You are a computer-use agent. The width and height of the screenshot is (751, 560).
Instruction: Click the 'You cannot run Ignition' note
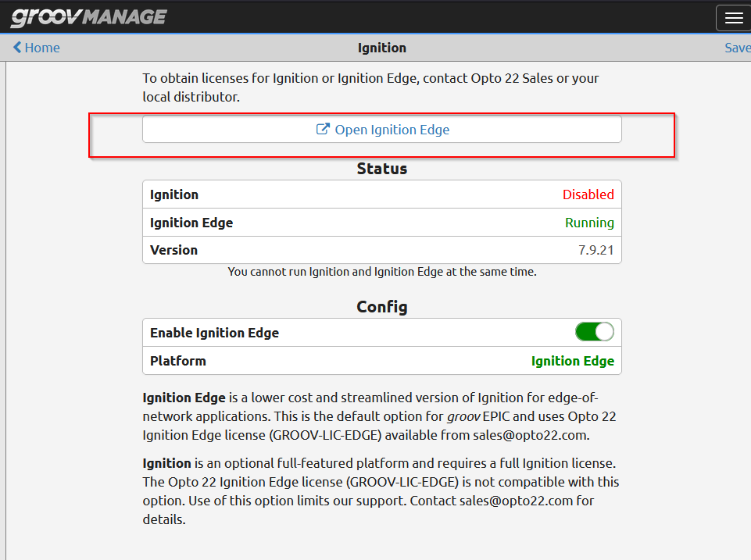[381, 272]
